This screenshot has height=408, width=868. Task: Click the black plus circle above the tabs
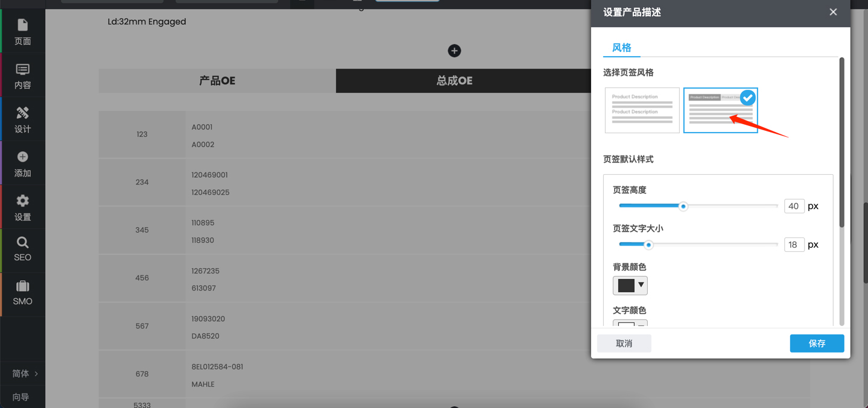(454, 51)
